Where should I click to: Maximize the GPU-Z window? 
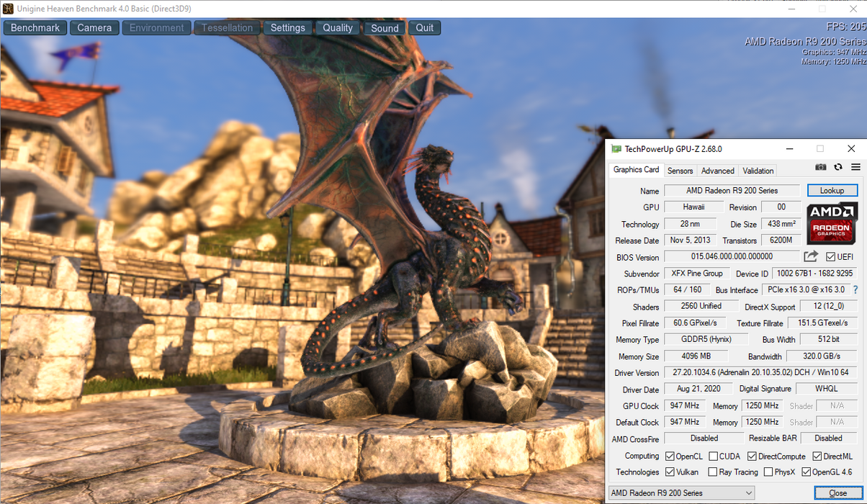819,149
